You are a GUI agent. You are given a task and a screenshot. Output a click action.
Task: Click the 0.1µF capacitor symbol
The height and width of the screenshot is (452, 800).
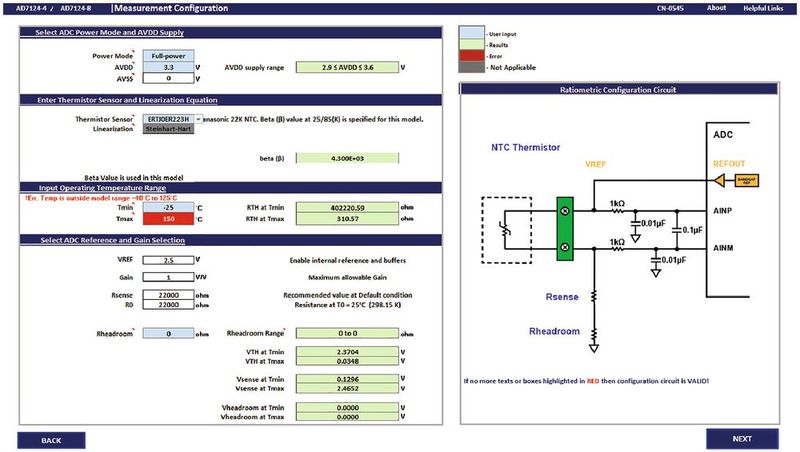pyautogui.click(x=677, y=230)
